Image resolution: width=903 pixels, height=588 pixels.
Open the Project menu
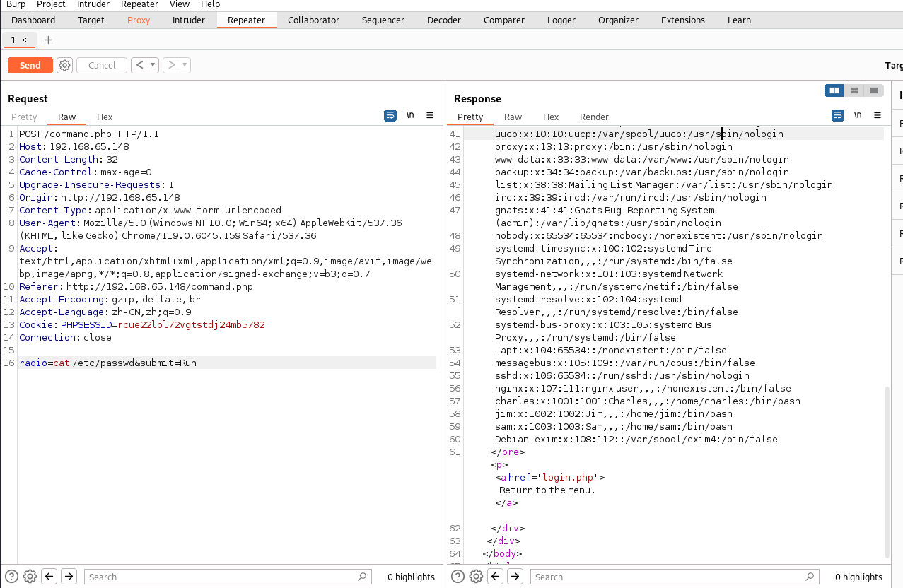(51, 4)
